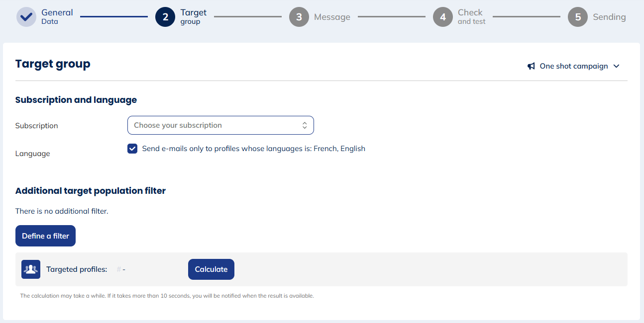The height and width of the screenshot is (323, 644).
Task: Click the targeted profiles people icon
Action: tap(30, 269)
